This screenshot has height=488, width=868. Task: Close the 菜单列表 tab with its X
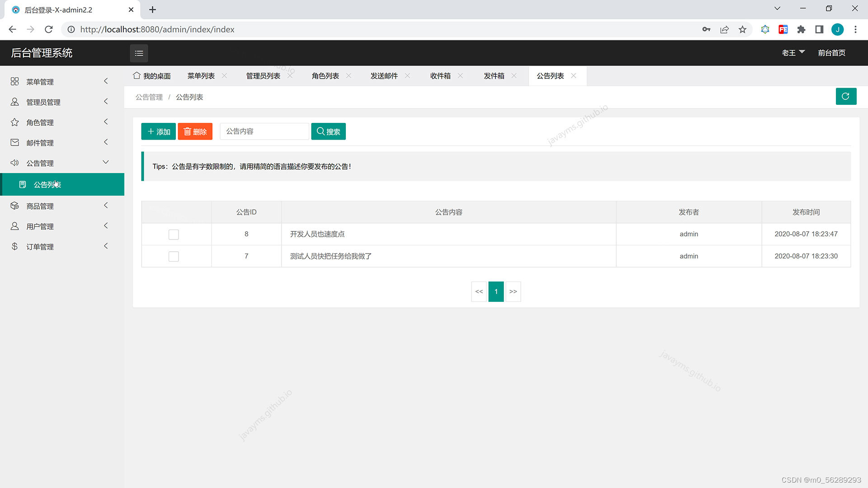[x=224, y=75]
